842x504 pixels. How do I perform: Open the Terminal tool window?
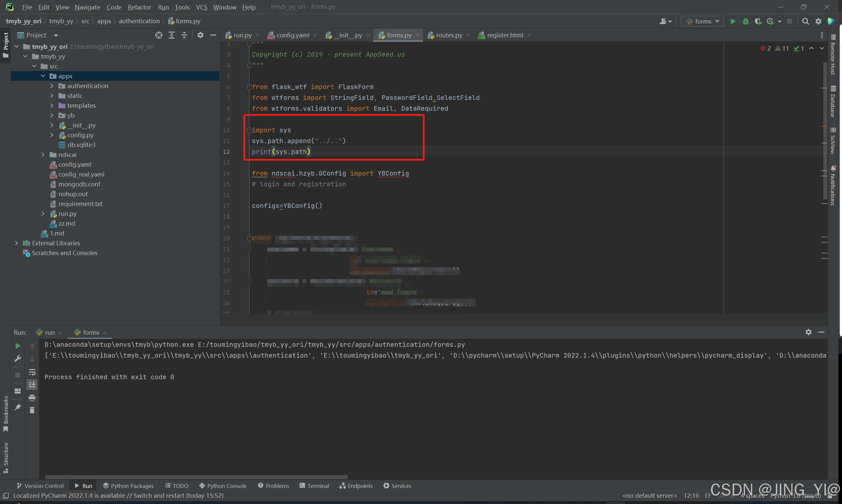(x=314, y=486)
